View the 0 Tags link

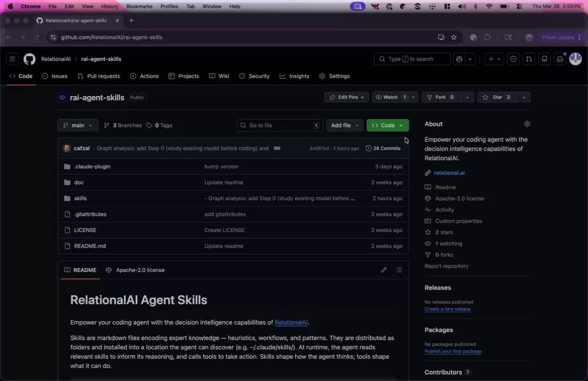(x=159, y=125)
